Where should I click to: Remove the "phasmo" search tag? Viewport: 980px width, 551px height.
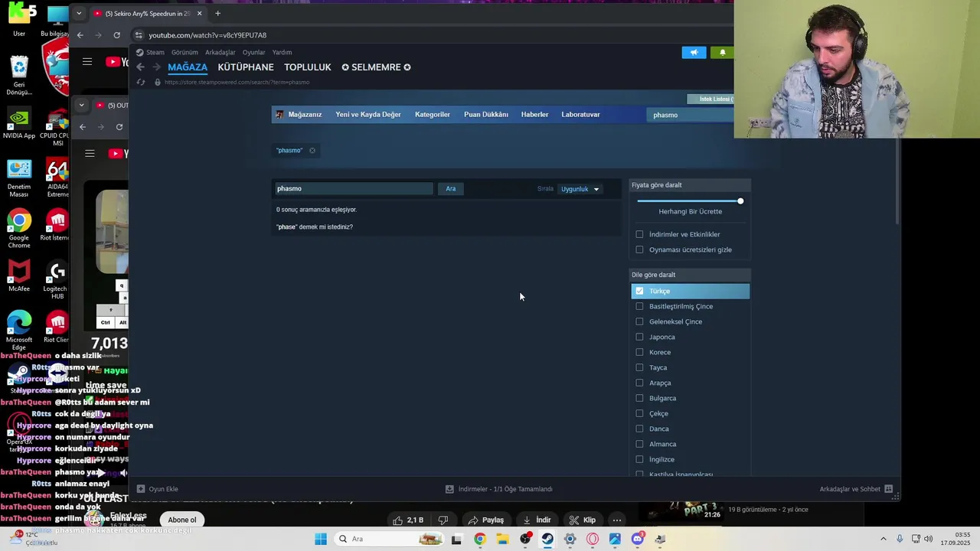(x=312, y=151)
